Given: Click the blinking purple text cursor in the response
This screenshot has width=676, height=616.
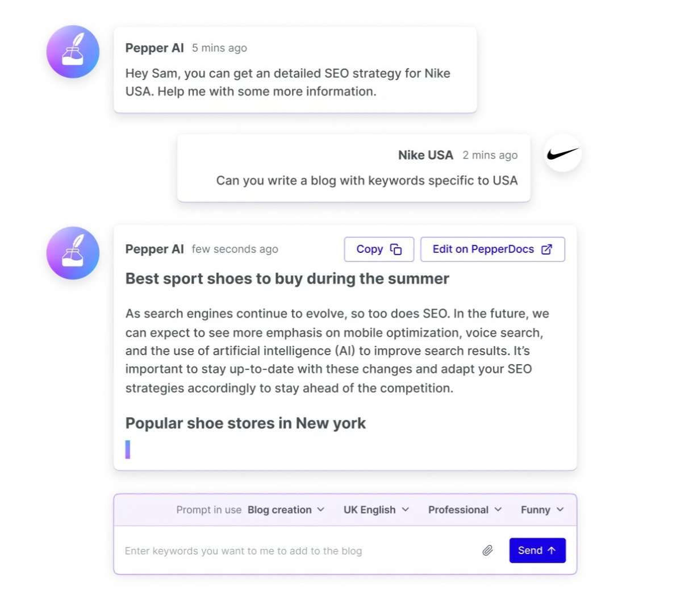Looking at the screenshot, I should (128, 449).
